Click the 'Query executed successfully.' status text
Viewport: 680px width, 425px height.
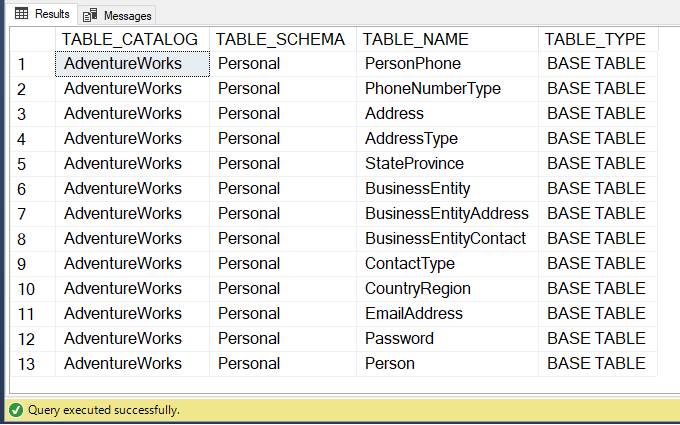click(x=104, y=410)
